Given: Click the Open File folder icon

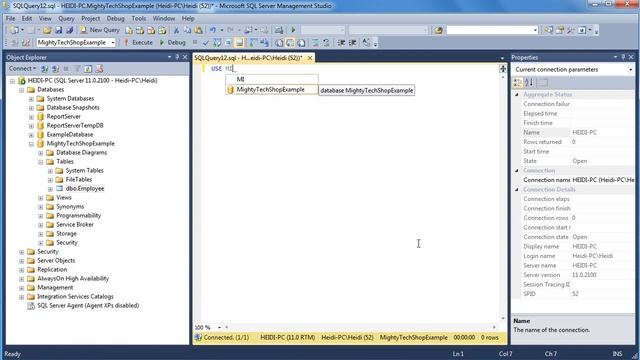Looking at the screenshot, I should (x=47, y=30).
